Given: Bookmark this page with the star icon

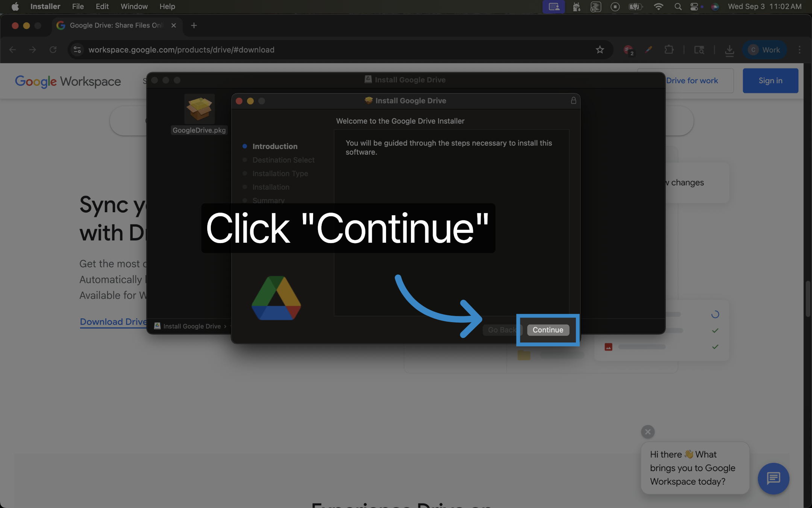Looking at the screenshot, I should [x=600, y=50].
